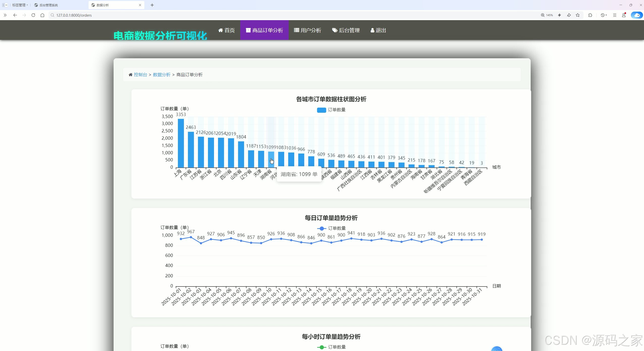
Task: Click the 数据分析 breadcrumb link
Action: click(162, 75)
